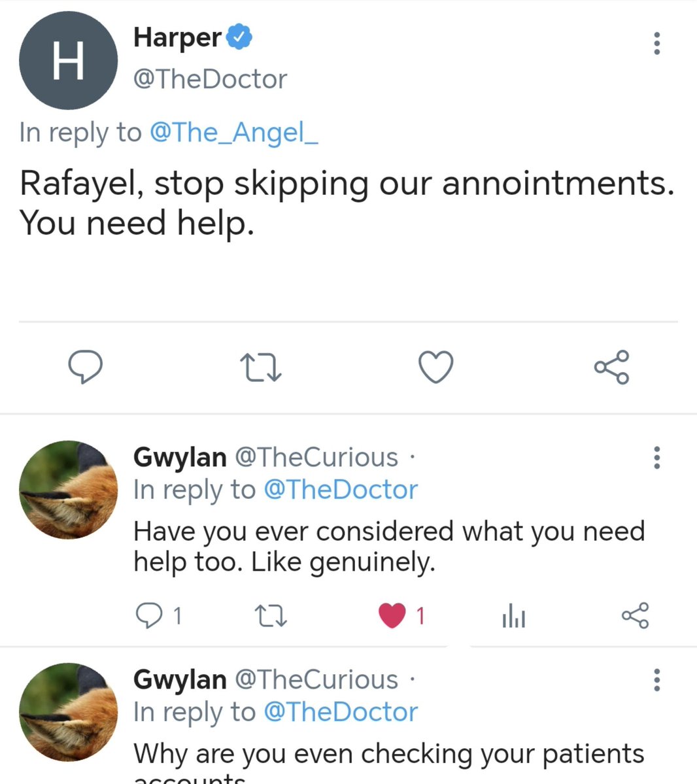This screenshot has height=784, width=697.
Task: Open the @TheDoctor handle under Harper
Action: point(210,79)
